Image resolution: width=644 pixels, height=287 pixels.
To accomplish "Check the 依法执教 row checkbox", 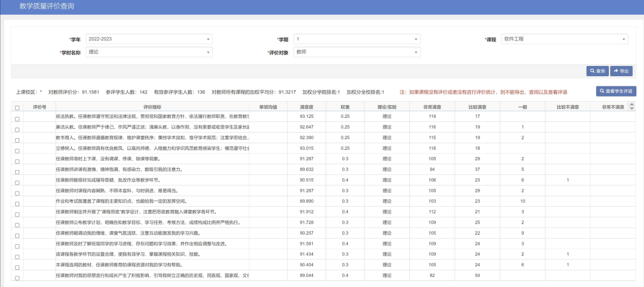I will pyautogui.click(x=17, y=119).
